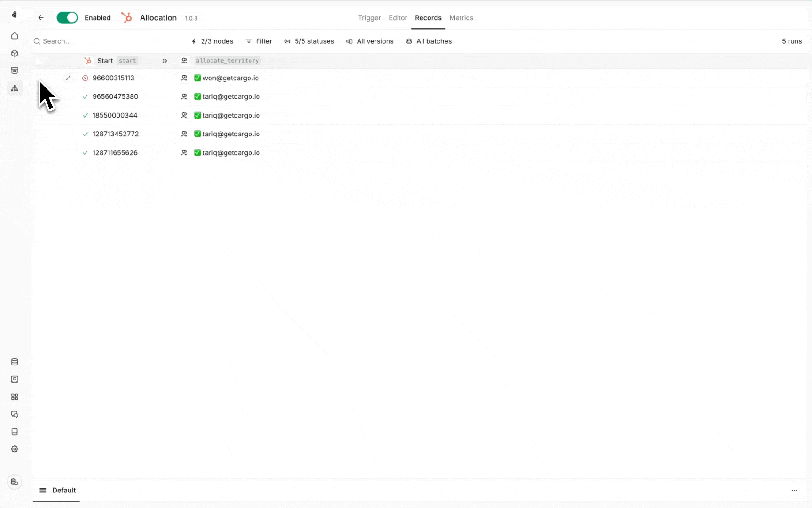This screenshot has width=812, height=508.
Task: Switch to the Metrics tab
Action: tap(461, 18)
